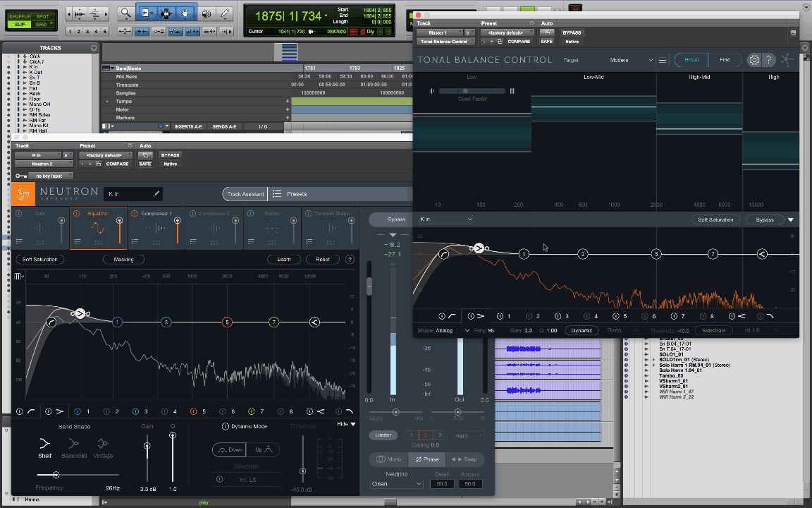Adjust the stereo Width slider
812x508 pixels.
[395, 412]
